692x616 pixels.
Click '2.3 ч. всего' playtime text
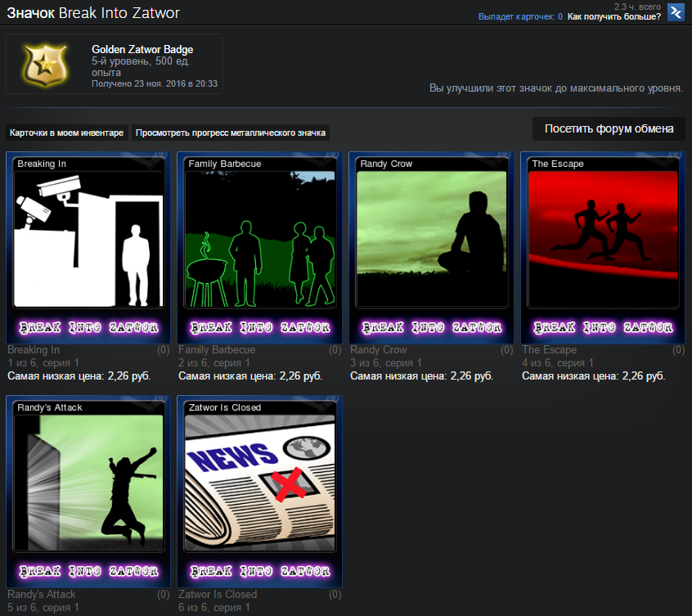click(x=637, y=7)
